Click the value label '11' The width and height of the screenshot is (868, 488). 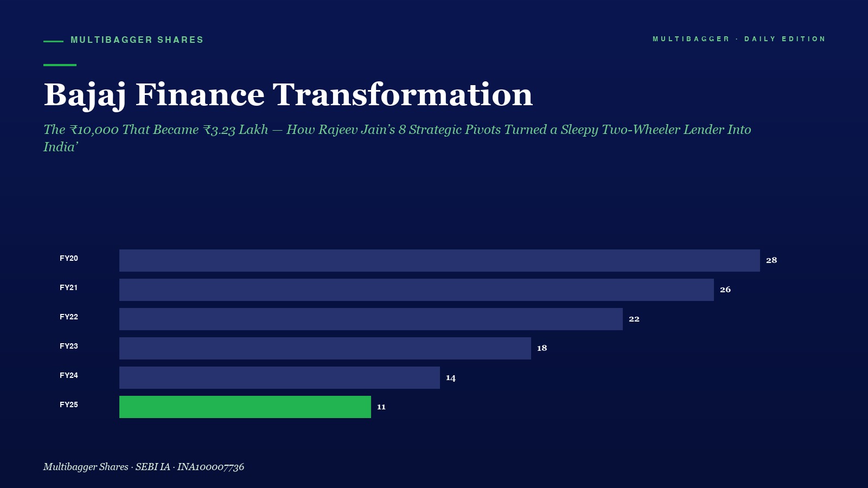tap(381, 407)
